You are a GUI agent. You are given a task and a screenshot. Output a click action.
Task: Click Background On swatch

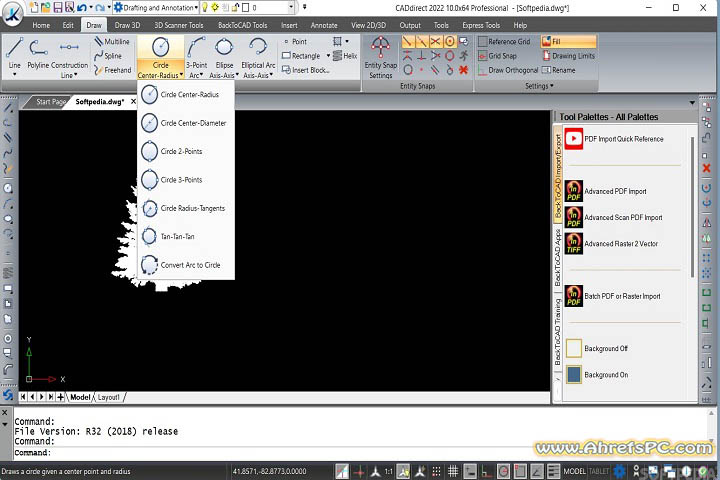point(574,374)
